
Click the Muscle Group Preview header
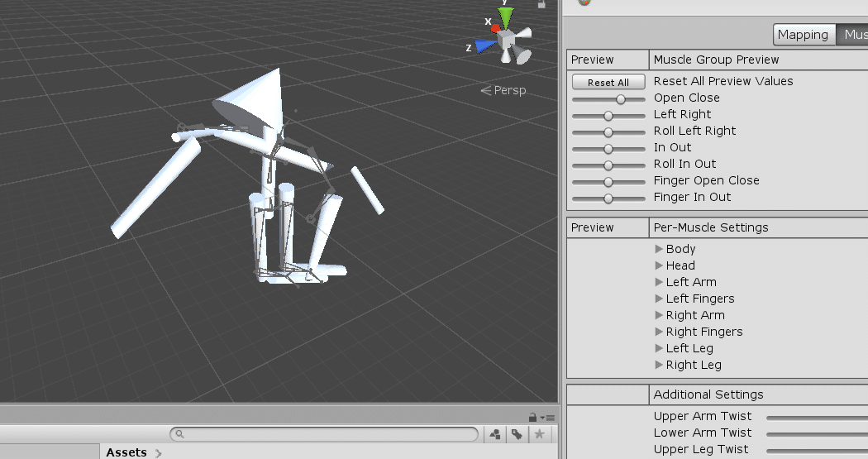pyautogui.click(x=716, y=60)
